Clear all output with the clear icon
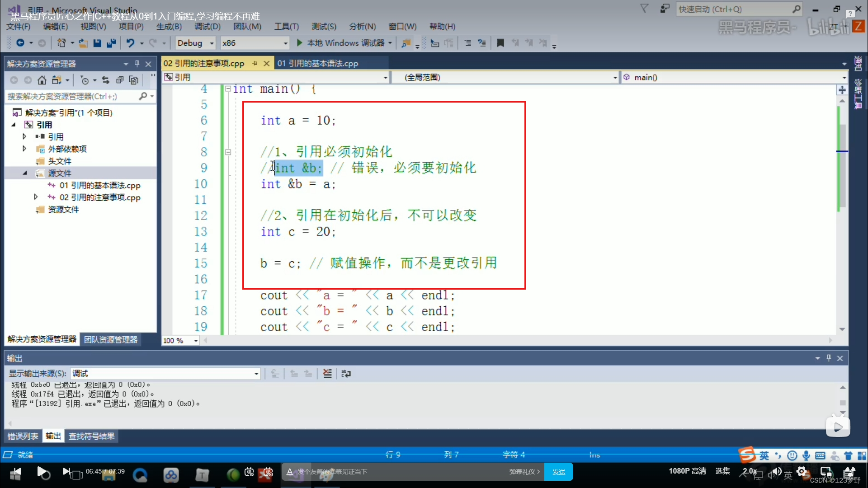Image resolution: width=868 pixels, height=488 pixels. 327,373
